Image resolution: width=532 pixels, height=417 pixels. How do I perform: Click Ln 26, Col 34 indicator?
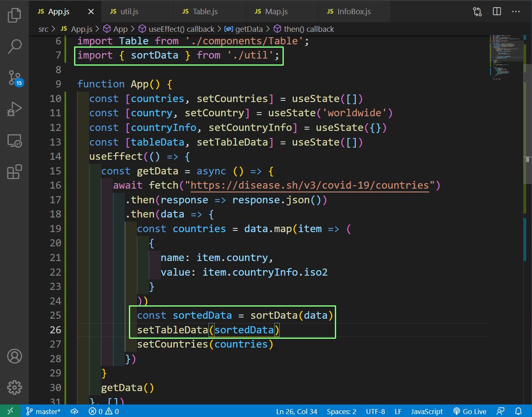click(296, 412)
